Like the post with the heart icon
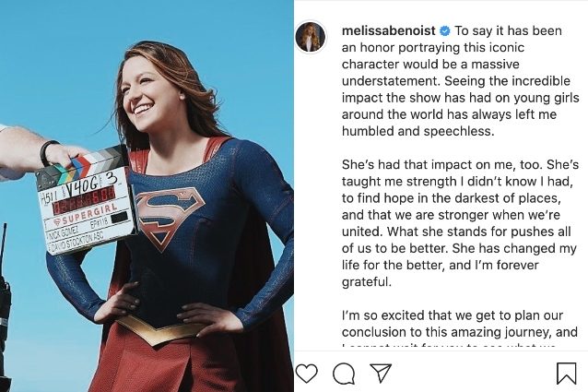 [308, 373]
